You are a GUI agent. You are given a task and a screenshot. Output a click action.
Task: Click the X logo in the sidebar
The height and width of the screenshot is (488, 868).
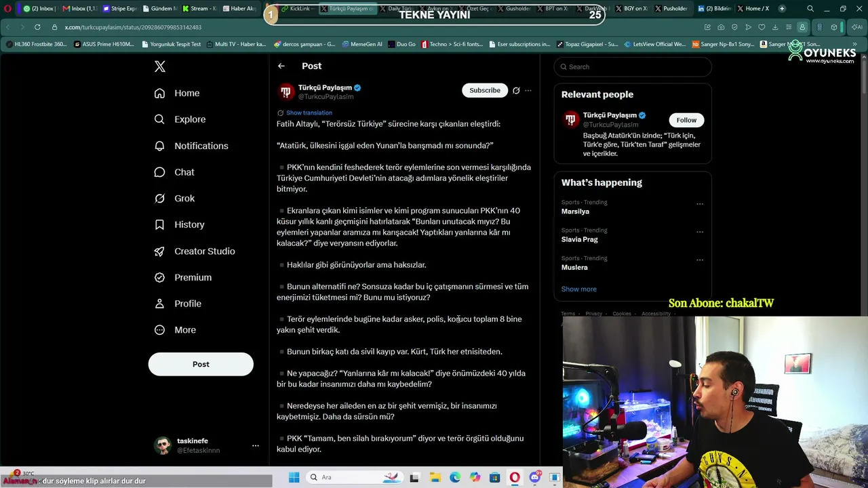pos(160,66)
